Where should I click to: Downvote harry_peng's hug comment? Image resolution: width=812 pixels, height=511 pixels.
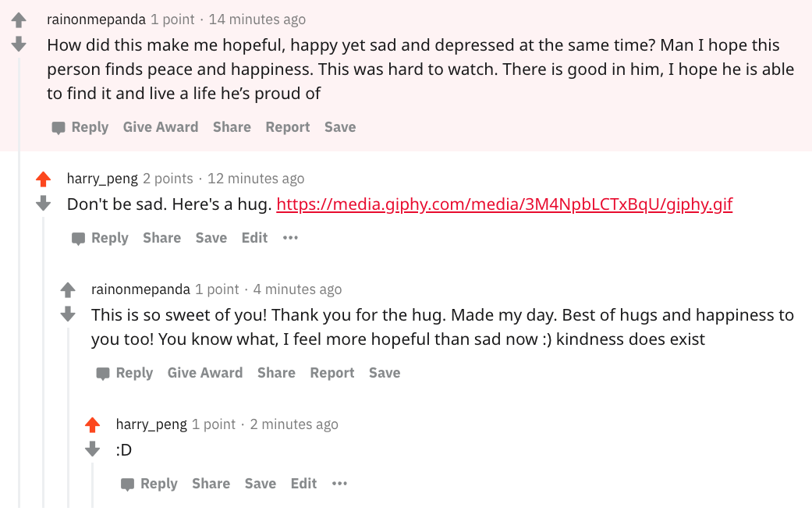(x=43, y=205)
